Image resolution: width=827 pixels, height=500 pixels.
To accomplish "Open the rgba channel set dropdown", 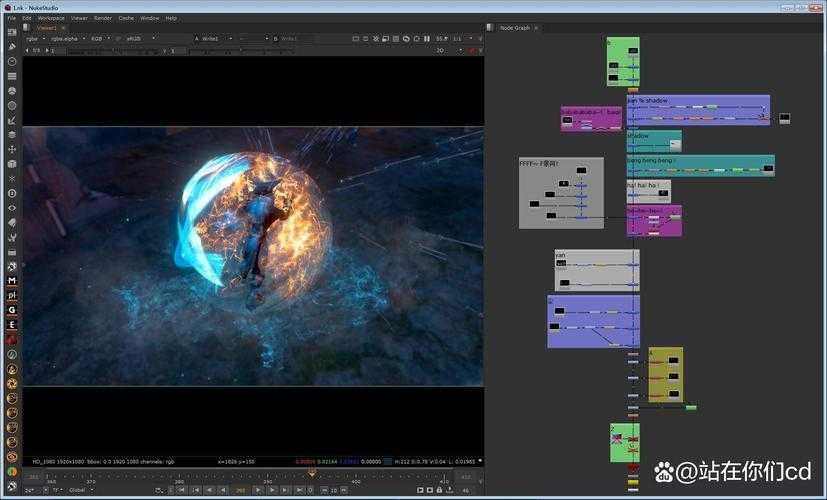I will coord(35,39).
